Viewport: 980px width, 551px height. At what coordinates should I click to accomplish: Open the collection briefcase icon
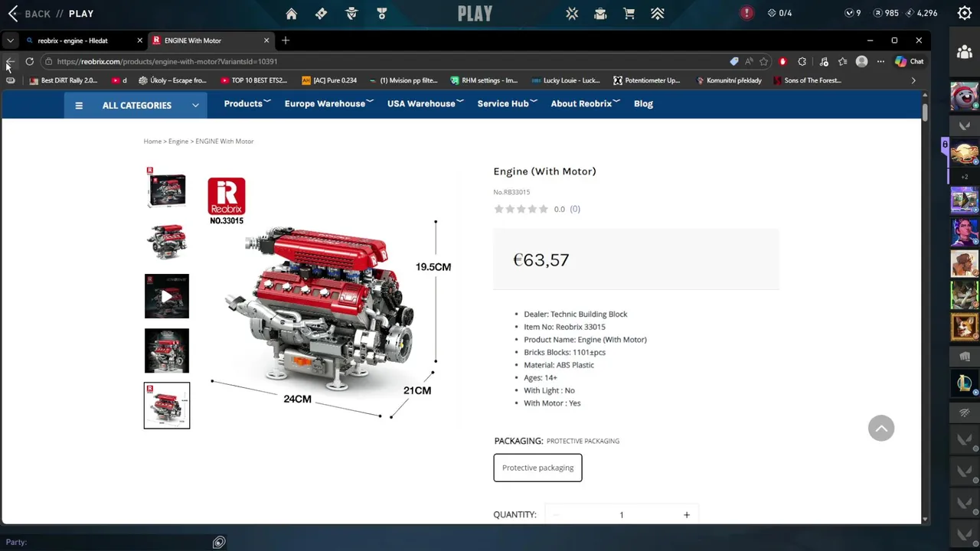click(x=600, y=13)
